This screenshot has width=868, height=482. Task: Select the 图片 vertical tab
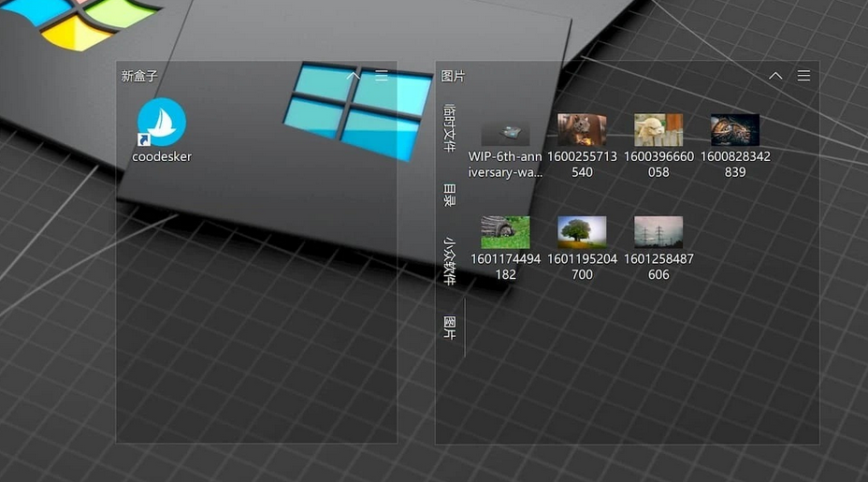coord(450,328)
